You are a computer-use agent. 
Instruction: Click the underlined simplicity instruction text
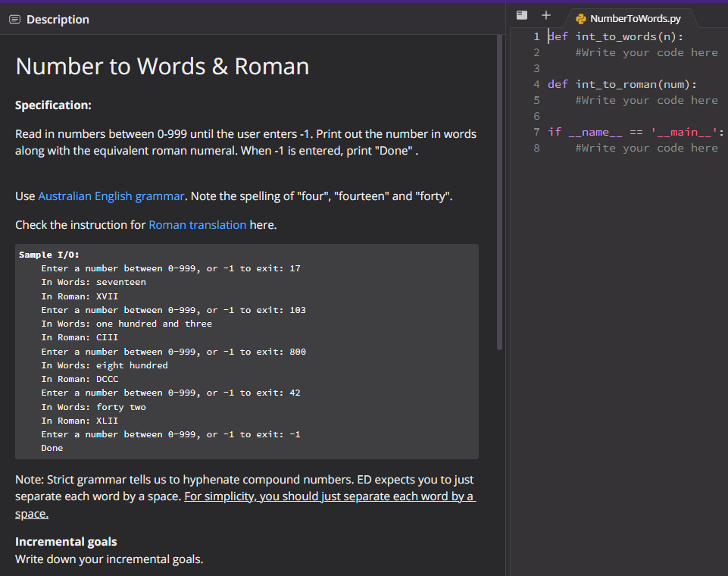pyautogui.click(x=330, y=496)
